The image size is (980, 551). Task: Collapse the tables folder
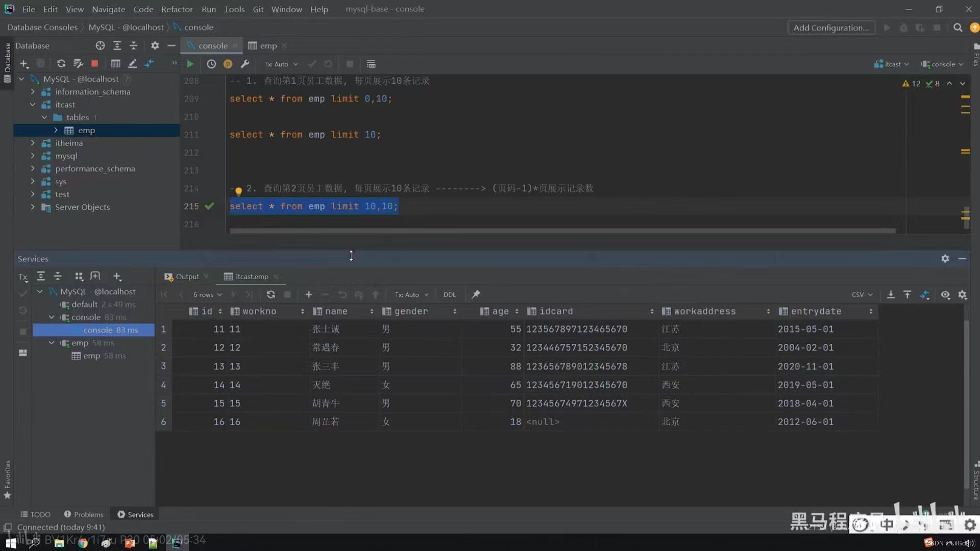click(x=44, y=117)
